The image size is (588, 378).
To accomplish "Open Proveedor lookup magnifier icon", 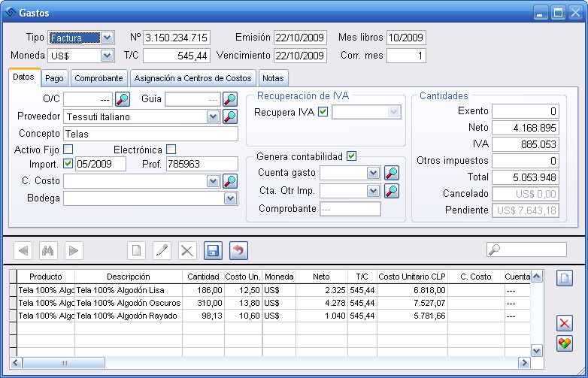I will click(x=230, y=117).
